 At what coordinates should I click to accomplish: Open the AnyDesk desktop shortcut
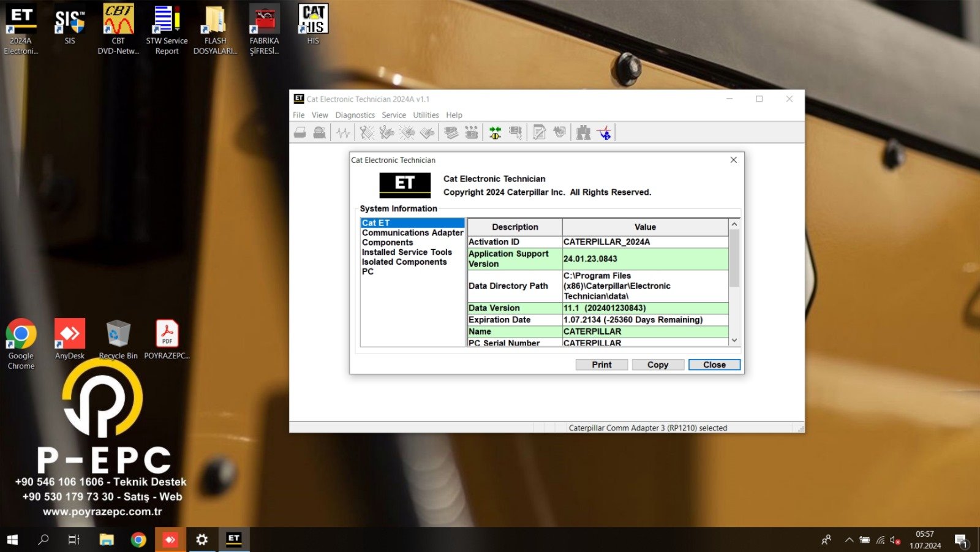[70, 339]
